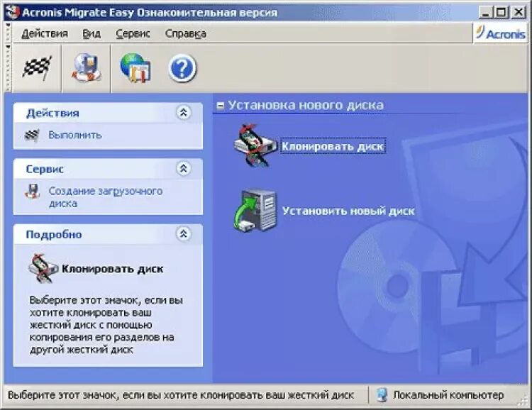Click the Выполнить link
The image size is (532, 410).
point(75,135)
